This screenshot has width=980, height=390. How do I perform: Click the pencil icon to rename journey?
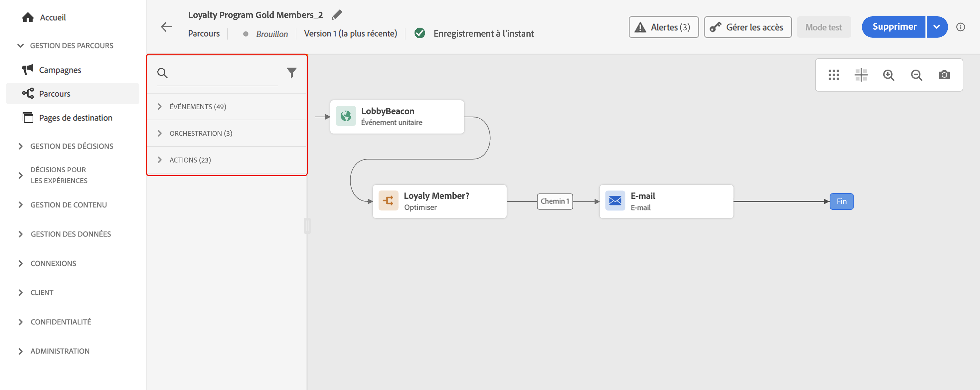point(337,15)
